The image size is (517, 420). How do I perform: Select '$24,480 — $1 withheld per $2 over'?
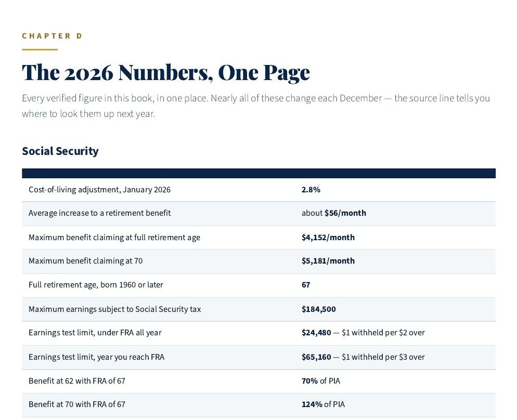[363, 333]
